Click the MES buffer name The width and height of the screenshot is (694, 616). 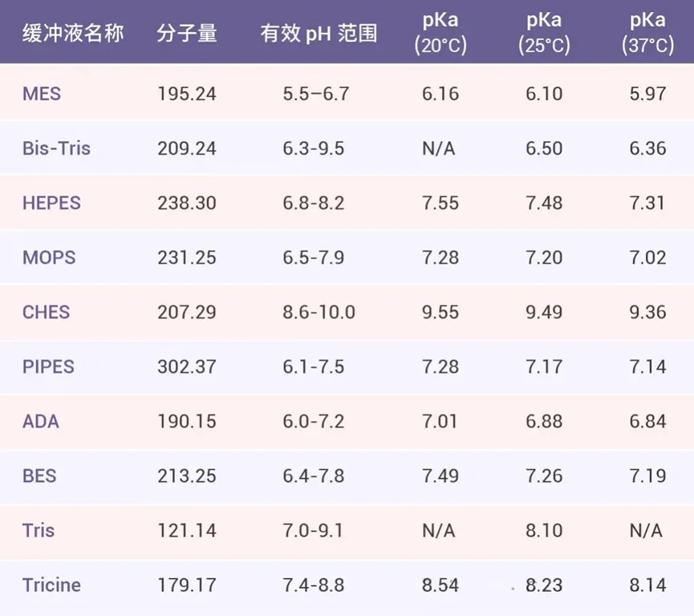tap(42, 94)
